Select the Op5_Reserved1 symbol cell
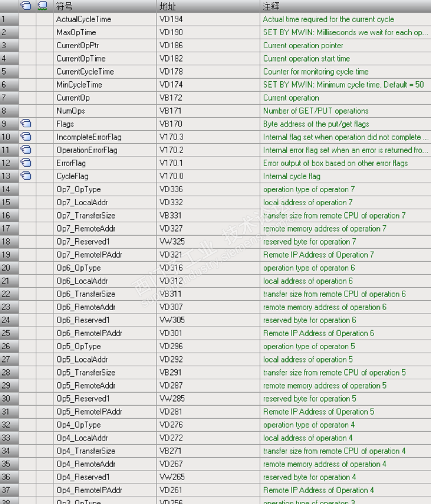Screen dimensions: 431x504 105,399
